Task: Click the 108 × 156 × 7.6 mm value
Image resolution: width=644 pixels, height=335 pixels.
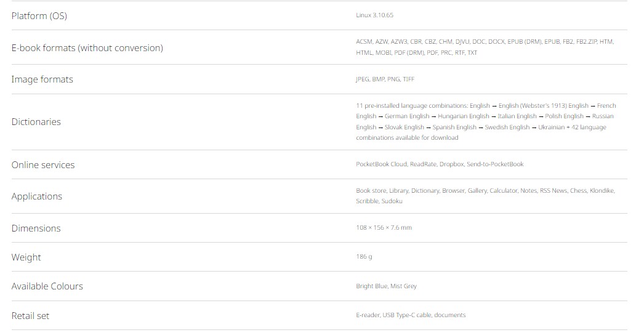Action: point(384,228)
